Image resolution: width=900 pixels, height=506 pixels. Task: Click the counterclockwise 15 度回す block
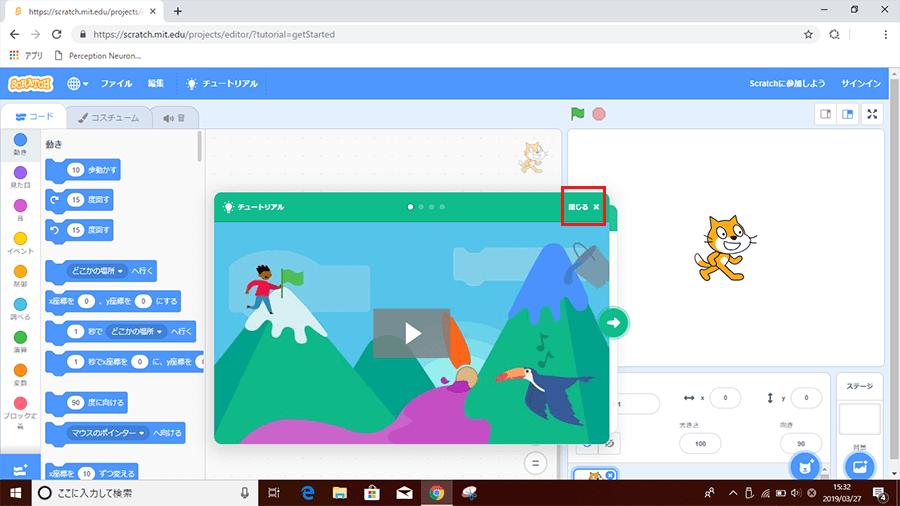click(79, 231)
